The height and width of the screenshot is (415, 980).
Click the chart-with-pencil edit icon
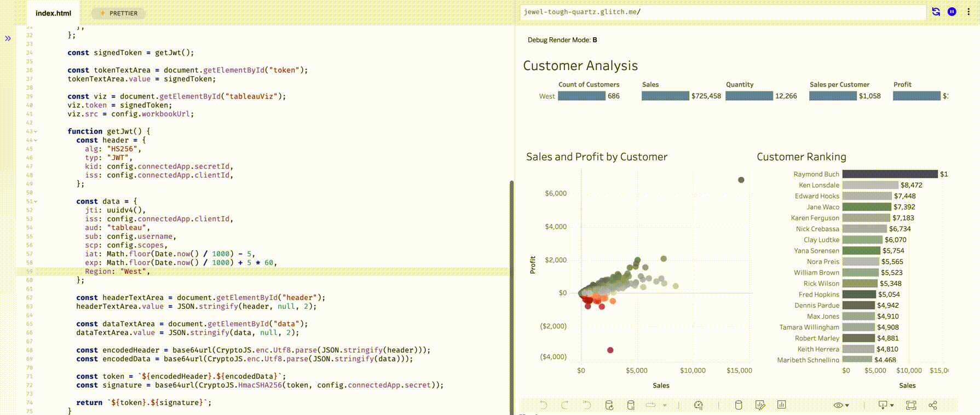click(x=760, y=405)
